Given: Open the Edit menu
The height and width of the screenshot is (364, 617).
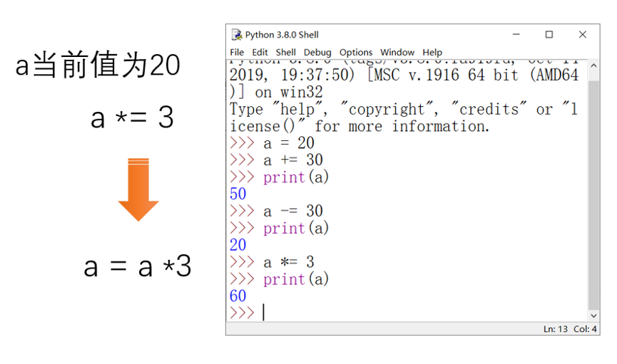Looking at the screenshot, I should click(260, 52).
